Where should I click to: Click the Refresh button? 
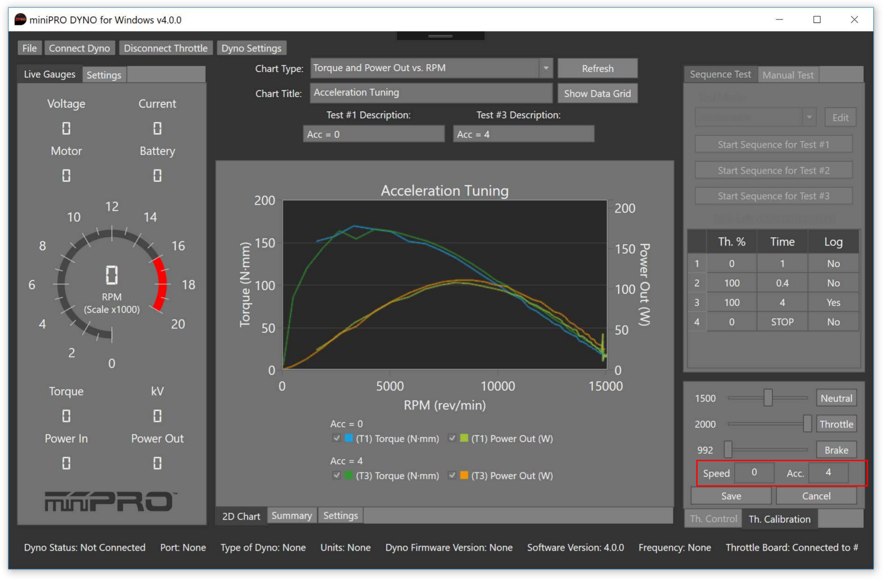coord(597,68)
